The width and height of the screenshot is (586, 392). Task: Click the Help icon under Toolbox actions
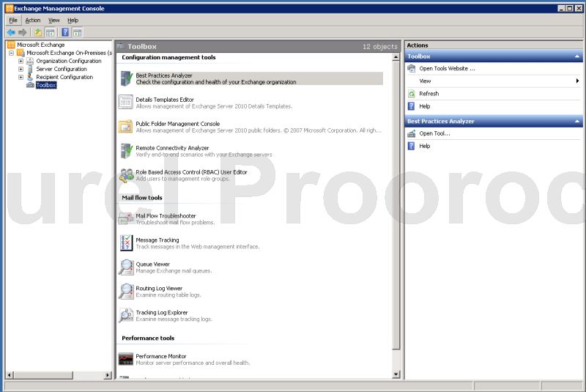click(412, 106)
